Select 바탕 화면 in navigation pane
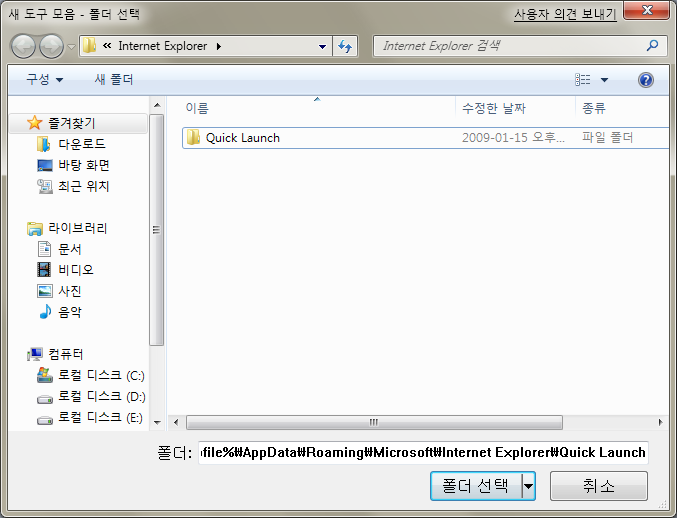 pos(84,165)
